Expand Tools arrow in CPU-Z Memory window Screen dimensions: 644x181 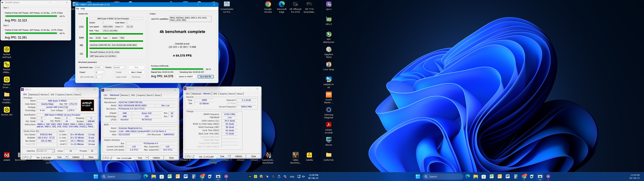click(229, 156)
